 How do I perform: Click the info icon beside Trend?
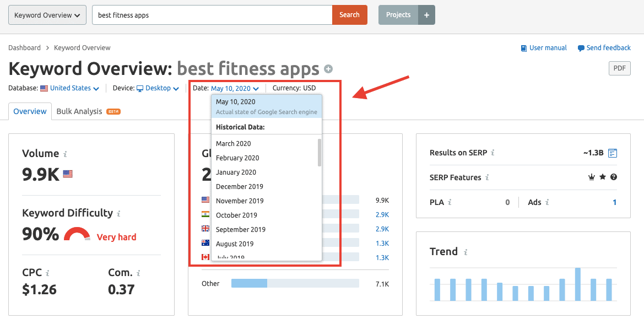pyautogui.click(x=466, y=252)
